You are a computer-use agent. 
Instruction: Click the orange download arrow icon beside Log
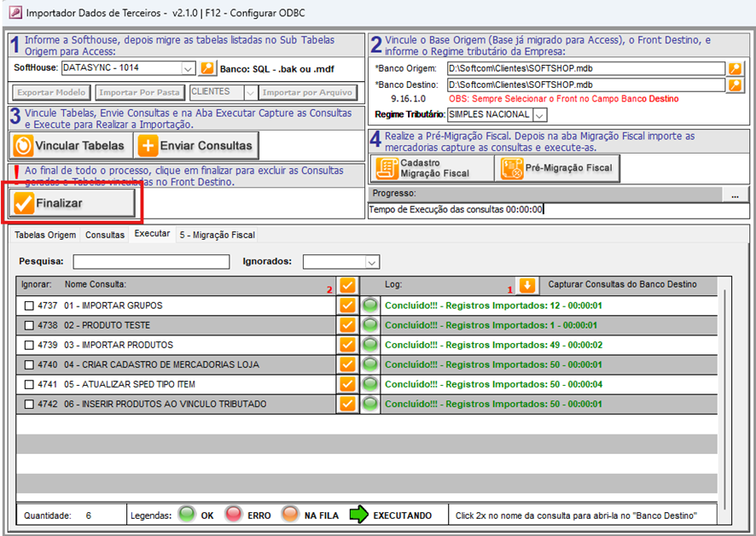pyautogui.click(x=527, y=285)
